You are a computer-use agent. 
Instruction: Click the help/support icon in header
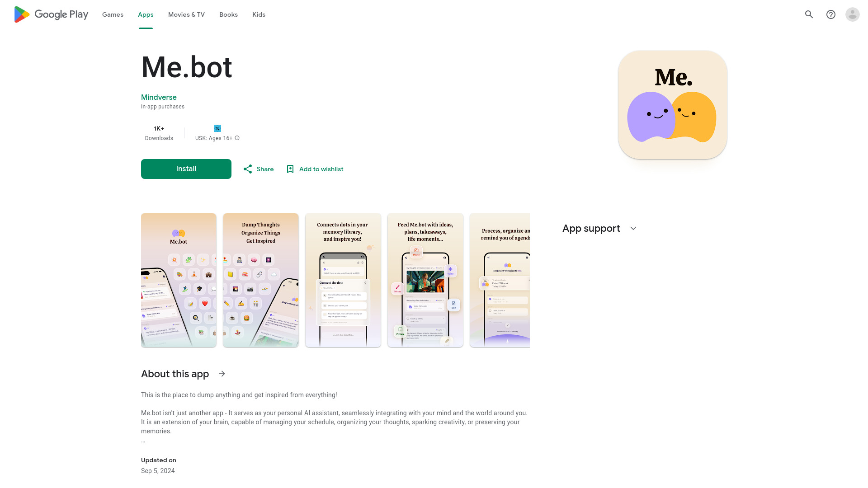click(830, 14)
